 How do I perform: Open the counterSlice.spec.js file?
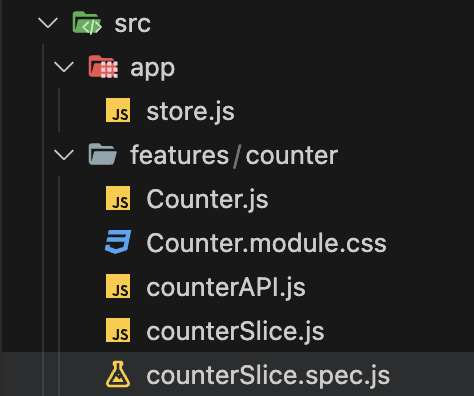[268, 376]
